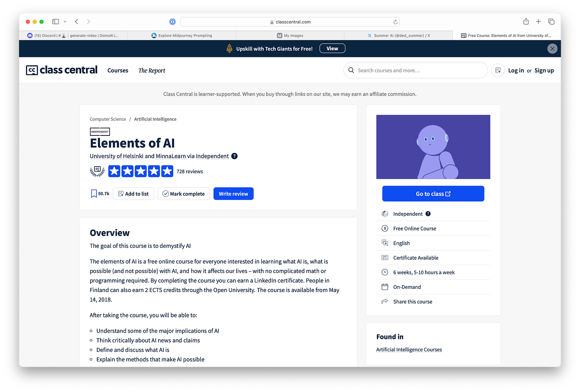The height and width of the screenshot is (392, 580).
Task: Click 'Free Online Course' text
Action: [x=415, y=229]
